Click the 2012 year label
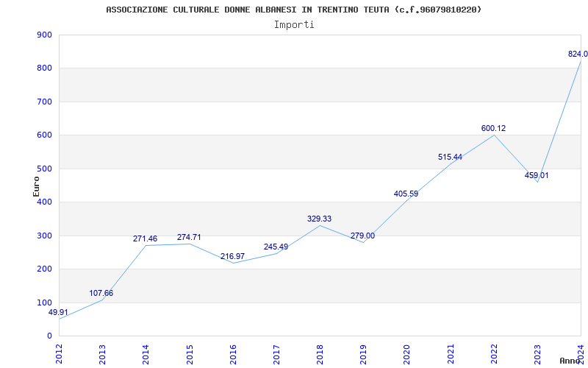The image size is (588, 368). coord(60,354)
